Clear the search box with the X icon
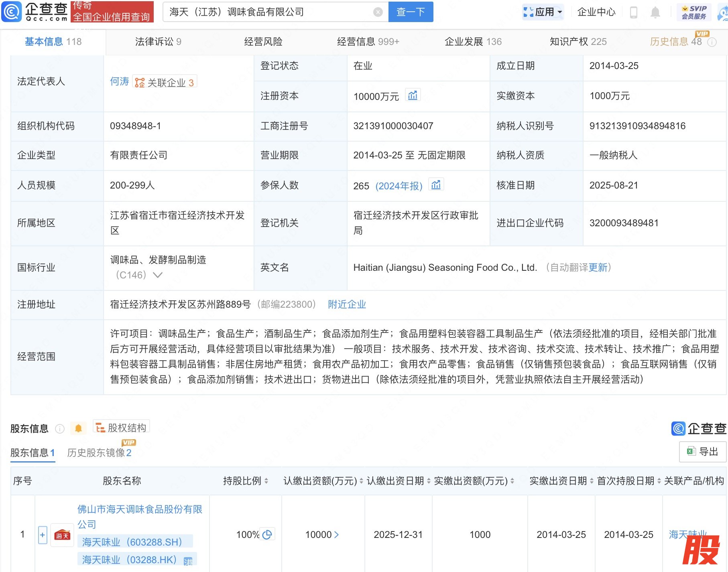 (378, 12)
